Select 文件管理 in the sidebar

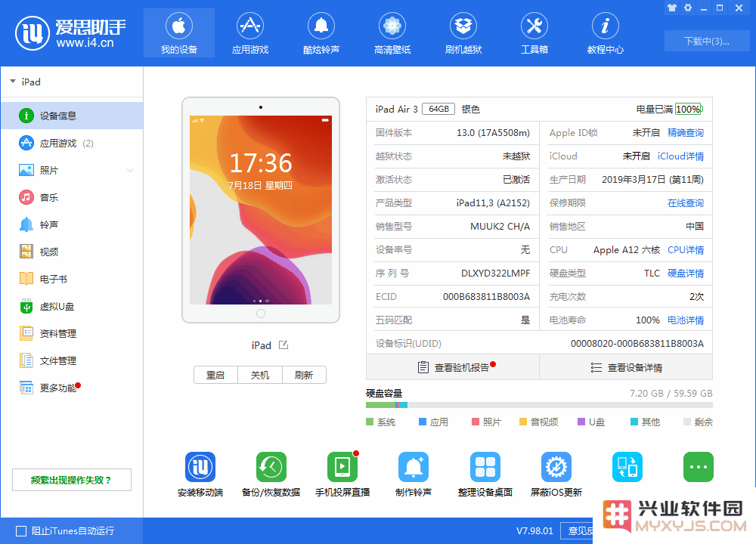[x=72, y=361]
